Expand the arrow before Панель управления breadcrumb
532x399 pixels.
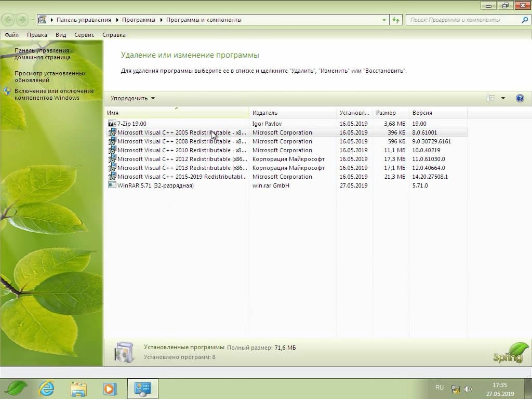(51, 20)
